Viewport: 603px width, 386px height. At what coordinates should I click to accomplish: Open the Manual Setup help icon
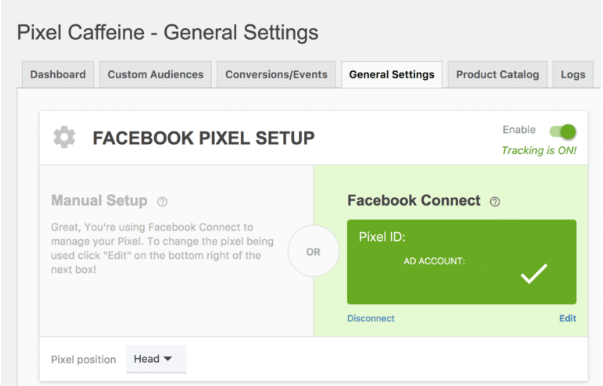162,201
